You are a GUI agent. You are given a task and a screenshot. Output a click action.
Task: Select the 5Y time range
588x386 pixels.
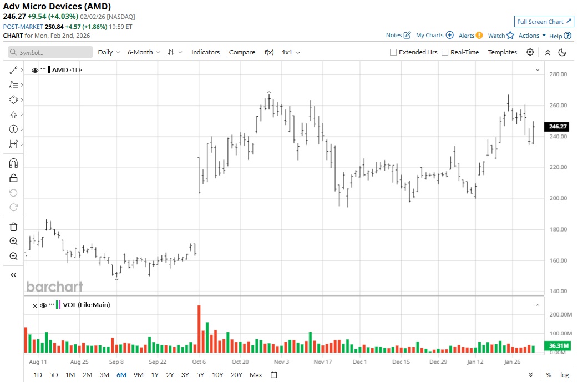201,375
